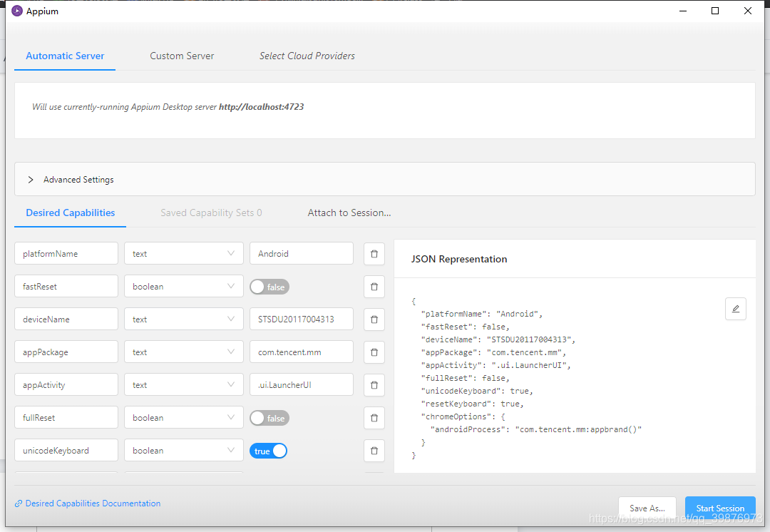Open the Saved Capability Sets tab
Viewport: 770px width, 532px height.
click(x=211, y=213)
